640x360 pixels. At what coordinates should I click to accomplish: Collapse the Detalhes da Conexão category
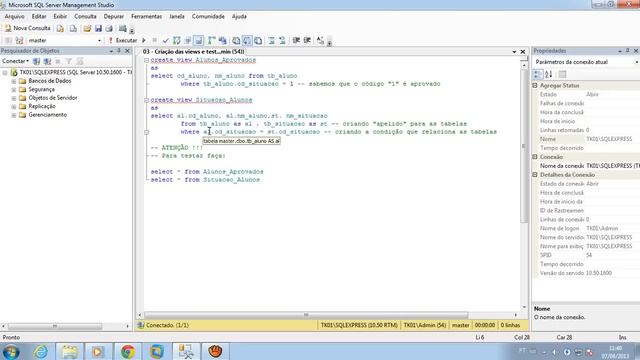click(535, 175)
